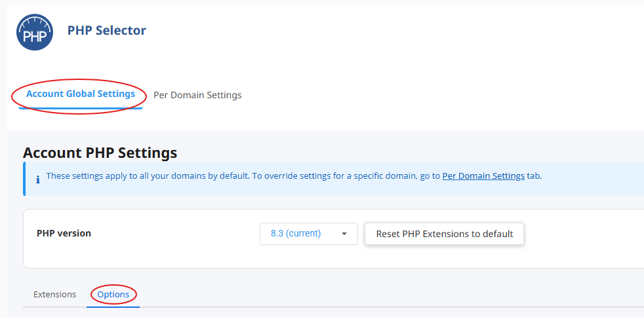
Task: Click the 'PHP version' field label
Action: click(64, 233)
